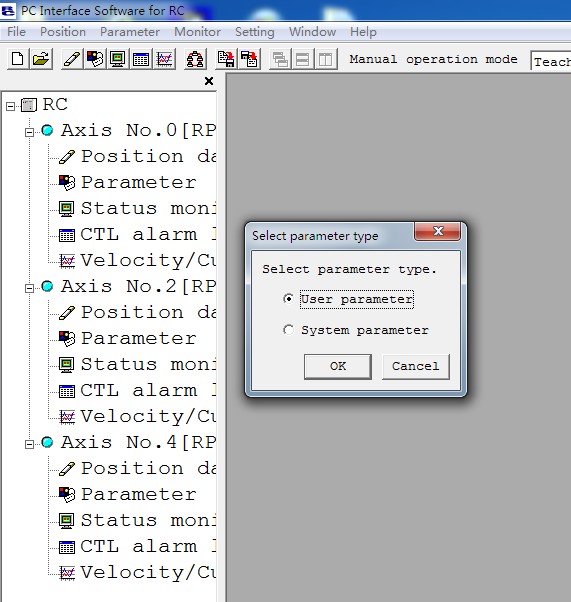Click the New file toolbar icon

coord(18,59)
